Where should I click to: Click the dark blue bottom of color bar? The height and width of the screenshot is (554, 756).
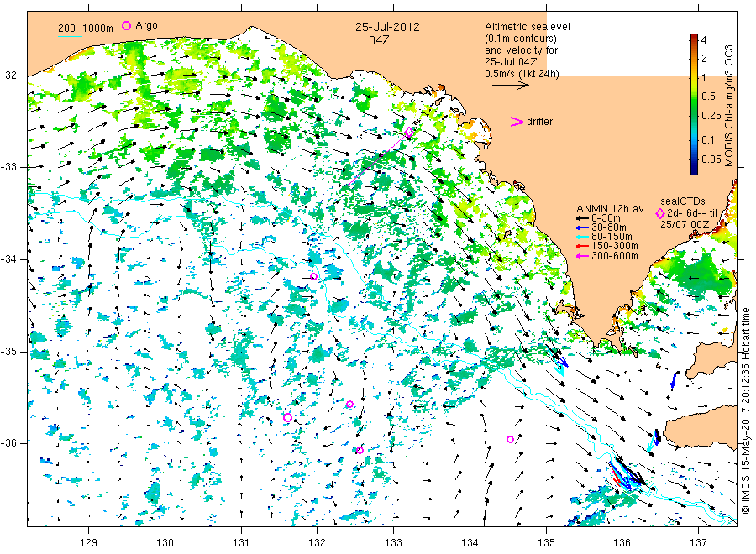point(694,171)
